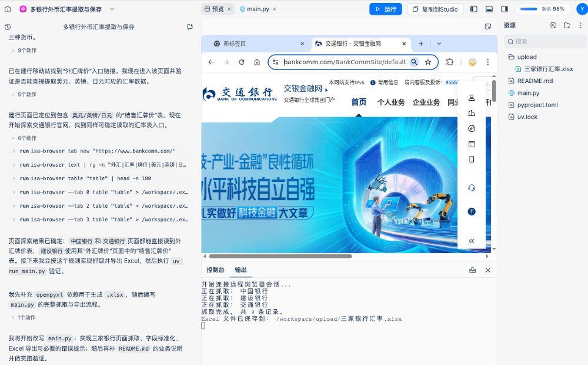Switch to the 控制台 tab

[215, 270]
